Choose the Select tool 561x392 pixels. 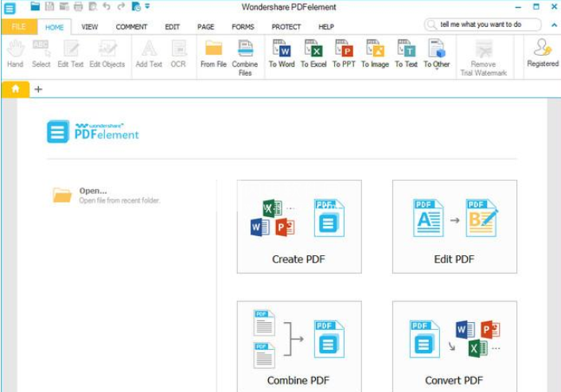click(x=41, y=54)
